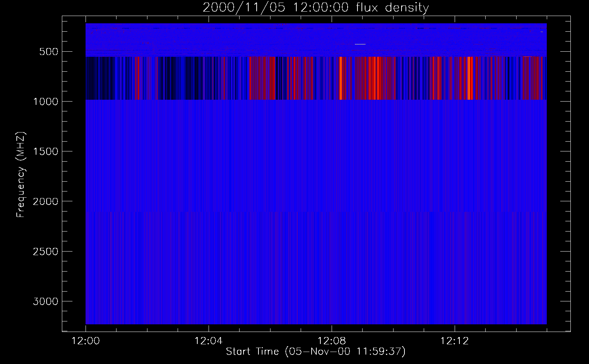Click the 'Start Time (05-Nov-00 11:59:37)' x-axis label
Image resolution: width=589 pixels, height=364 pixels.
coord(316,352)
